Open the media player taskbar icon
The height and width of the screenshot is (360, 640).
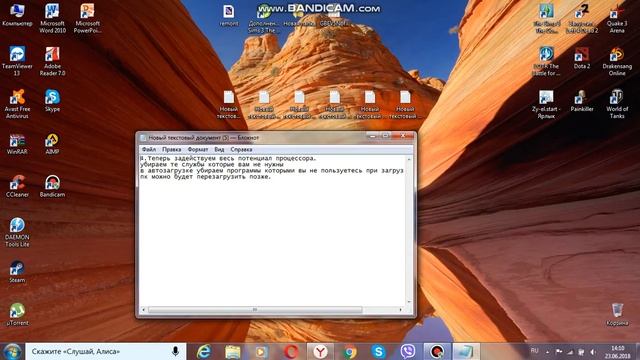tap(262, 351)
